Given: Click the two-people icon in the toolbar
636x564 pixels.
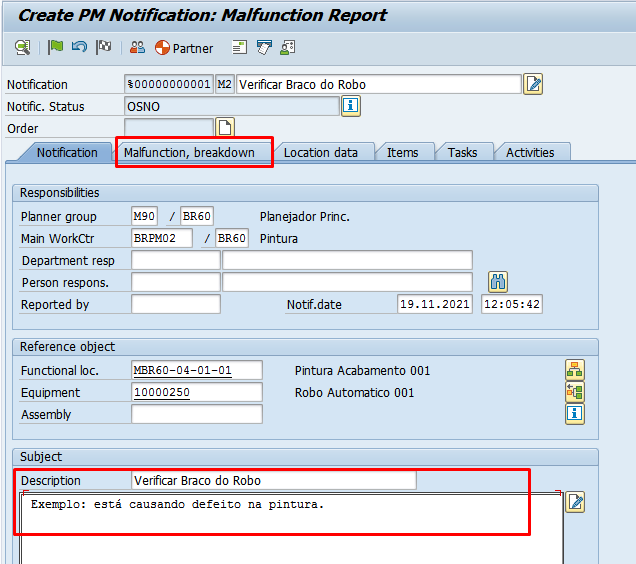Looking at the screenshot, I should pos(137,47).
